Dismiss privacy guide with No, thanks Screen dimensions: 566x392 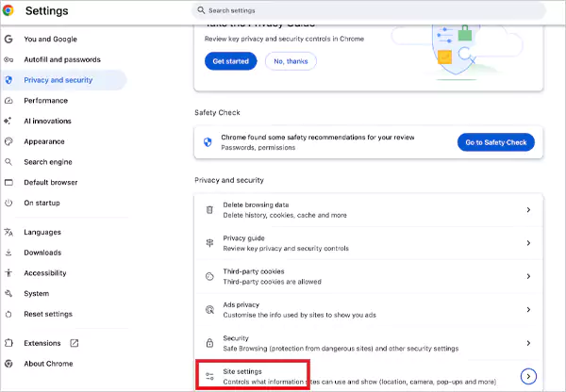point(291,61)
